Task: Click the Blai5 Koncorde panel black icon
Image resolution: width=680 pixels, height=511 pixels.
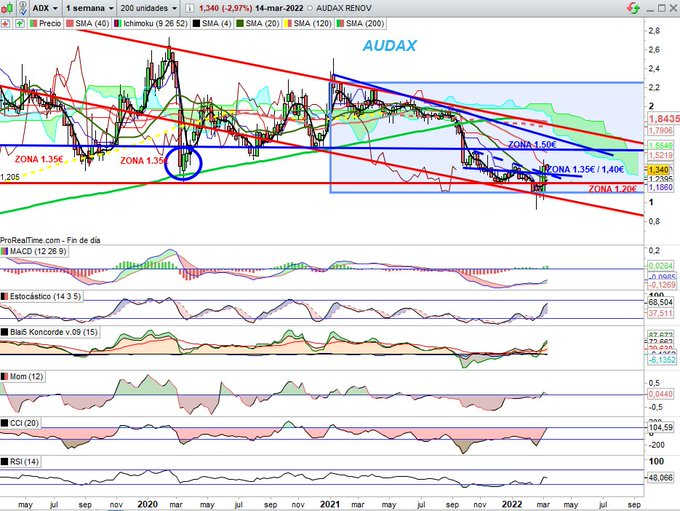Action: [4, 332]
